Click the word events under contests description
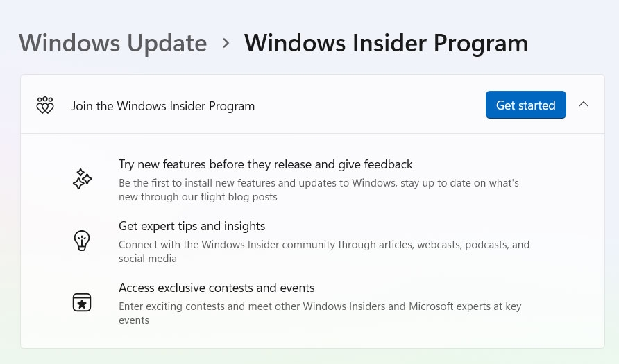Viewport: 619px width, 364px height. click(x=134, y=320)
